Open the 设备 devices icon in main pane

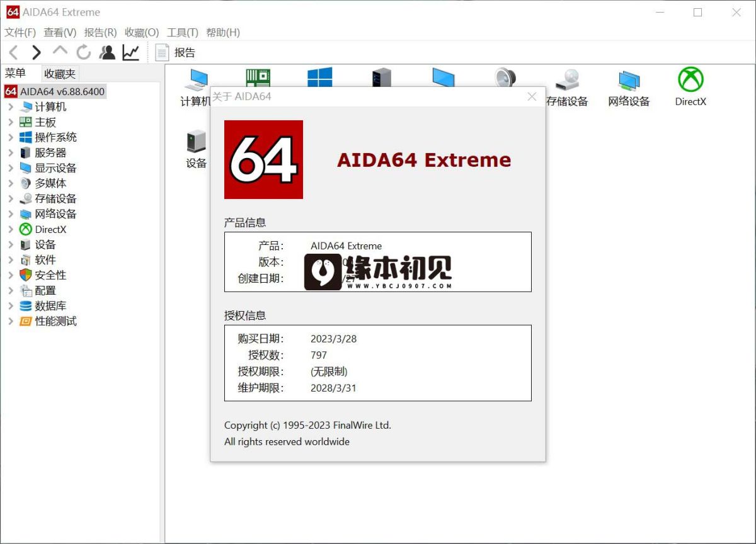196,149
